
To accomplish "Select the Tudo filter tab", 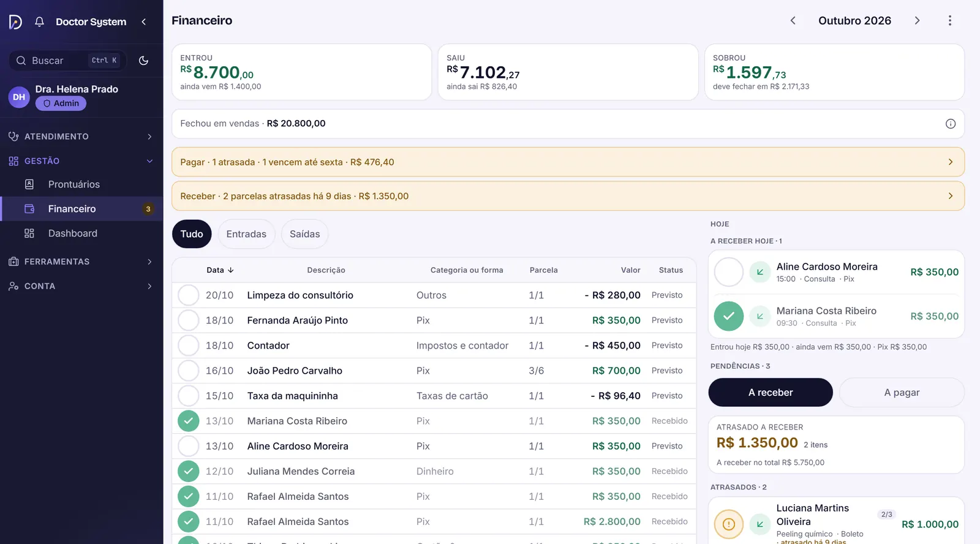I will point(192,234).
